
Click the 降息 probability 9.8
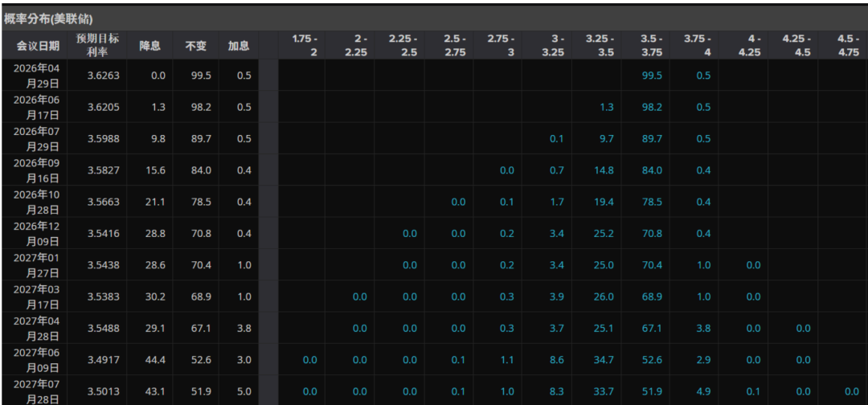(x=158, y=139)
